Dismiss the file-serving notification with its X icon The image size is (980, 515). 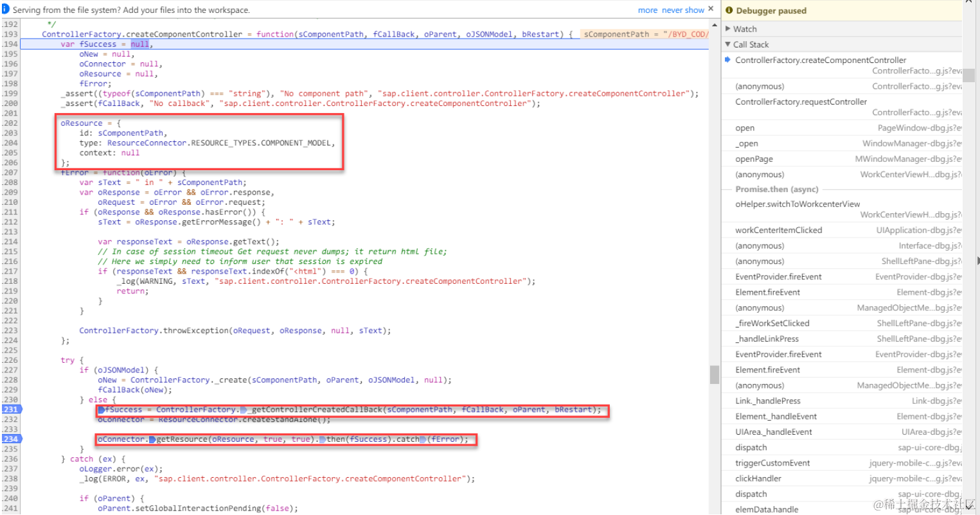709,9
